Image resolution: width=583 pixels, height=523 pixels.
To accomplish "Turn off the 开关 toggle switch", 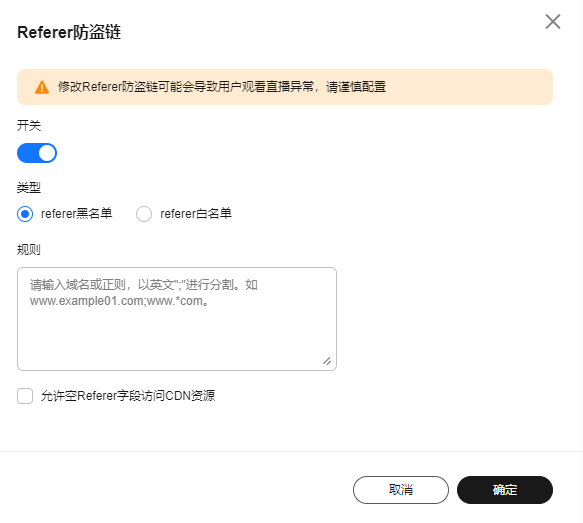I will 37,153.
